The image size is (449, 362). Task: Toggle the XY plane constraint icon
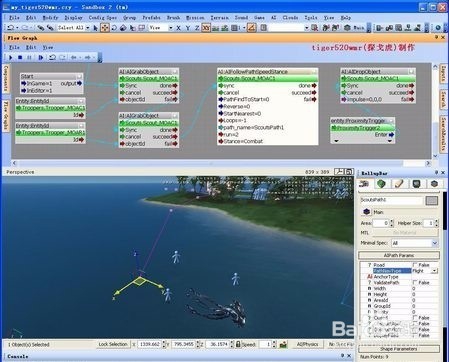click(x=206, y=28)
